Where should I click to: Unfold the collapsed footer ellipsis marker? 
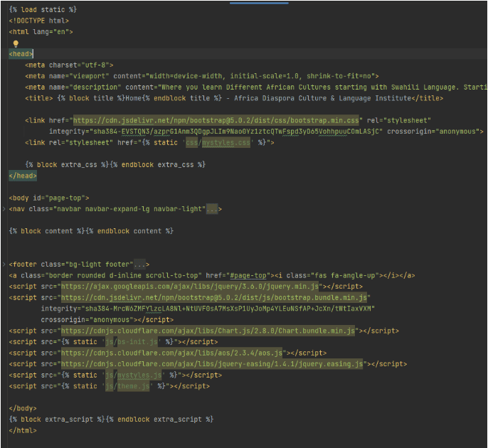tap(139, 265)
